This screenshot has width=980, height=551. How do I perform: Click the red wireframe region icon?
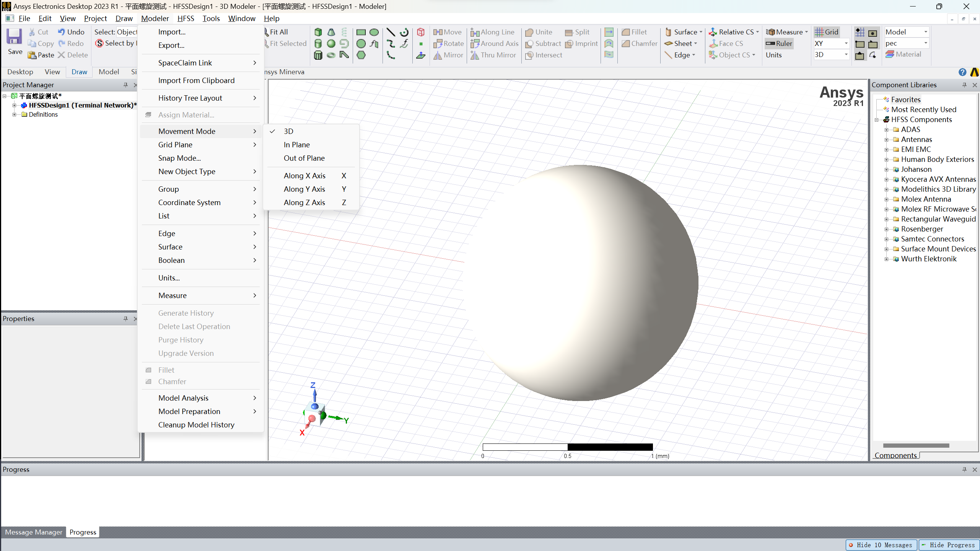(421, 32)
